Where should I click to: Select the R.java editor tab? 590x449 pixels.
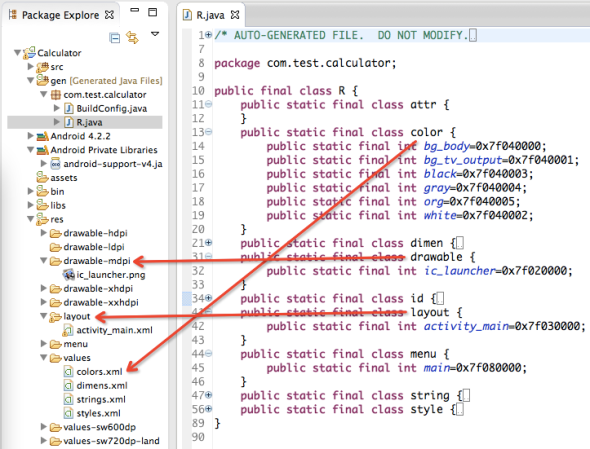[x=211, y=15]
